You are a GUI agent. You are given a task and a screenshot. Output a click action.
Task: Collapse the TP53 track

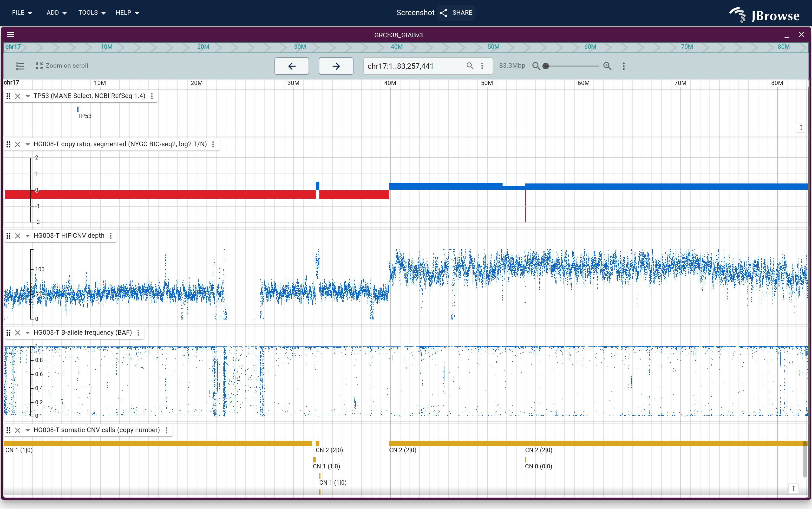(28, 96)
